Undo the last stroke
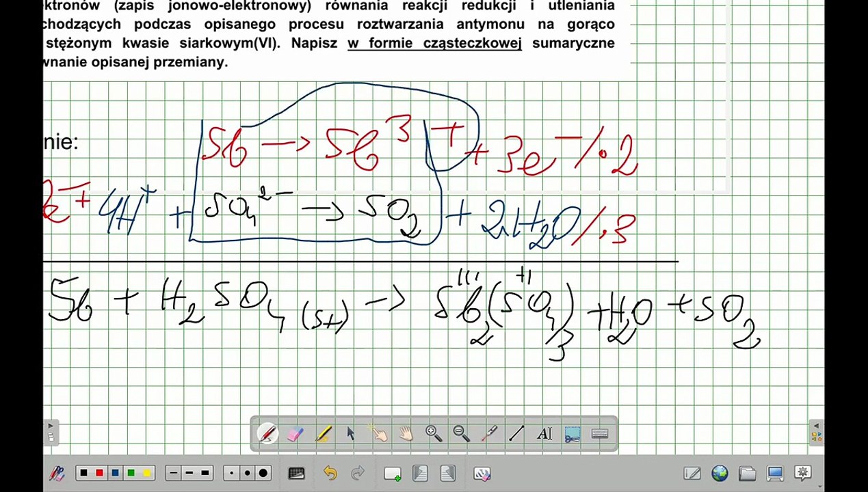 (330, 473)
